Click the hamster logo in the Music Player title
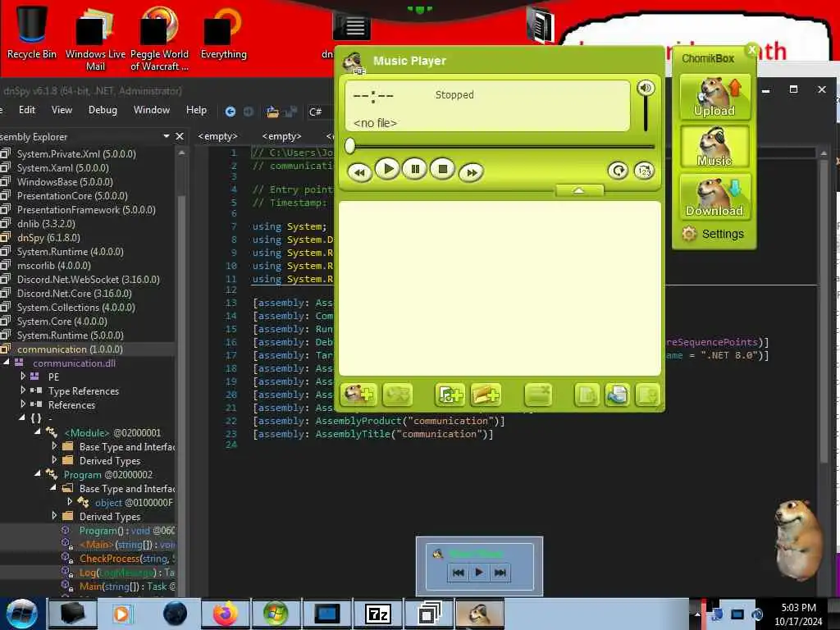The width and height of the screenshot is (840, 630). click(x=354, y=62)
